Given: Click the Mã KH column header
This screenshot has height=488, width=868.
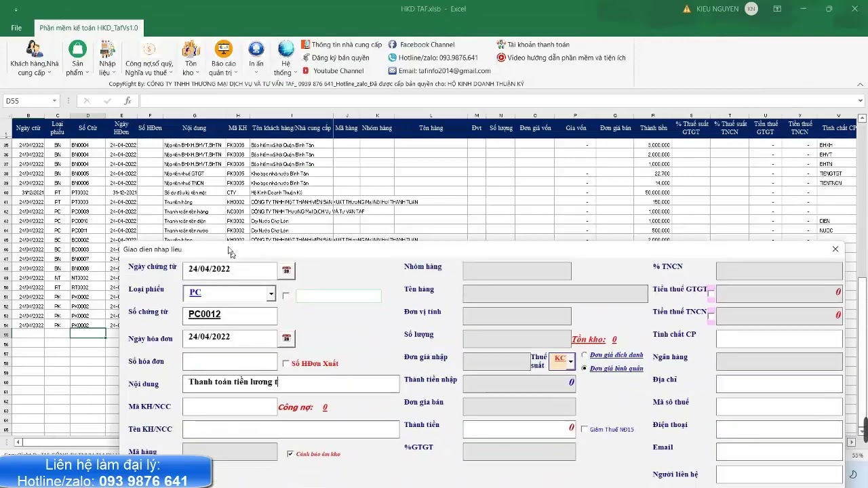Looking at the screenshot, I should tap(237, 128).
